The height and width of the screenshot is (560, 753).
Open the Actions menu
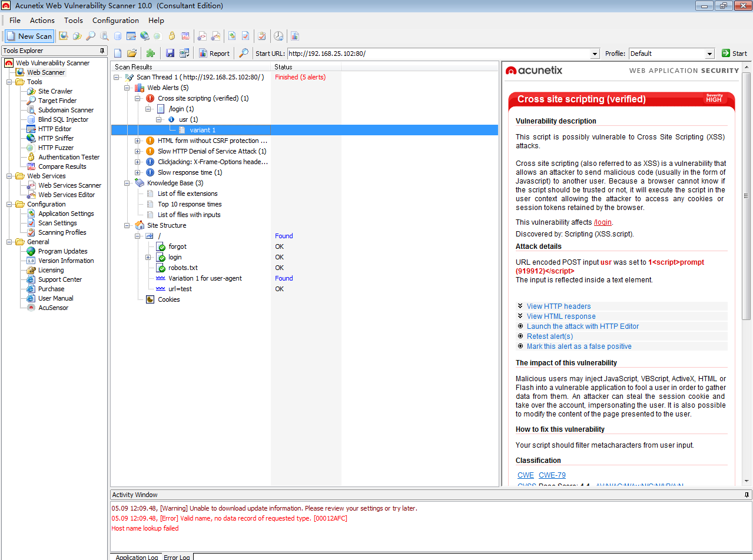click(x=42, y=21)
